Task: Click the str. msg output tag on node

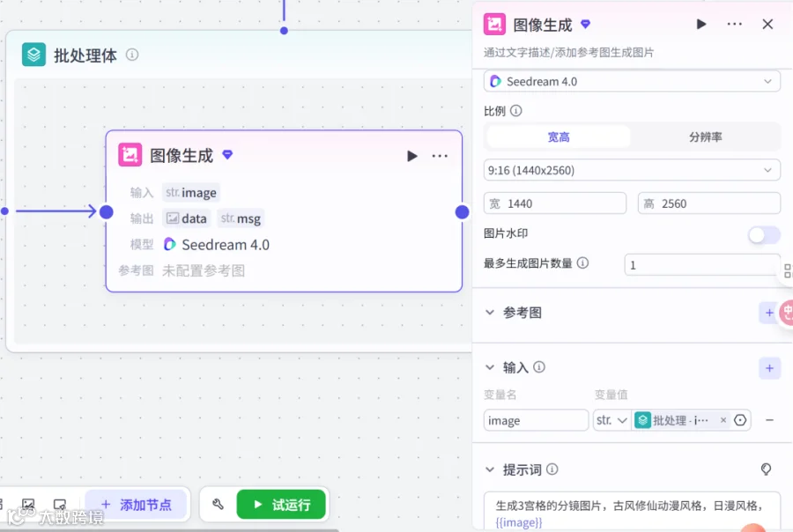Action: coord(241,218)
